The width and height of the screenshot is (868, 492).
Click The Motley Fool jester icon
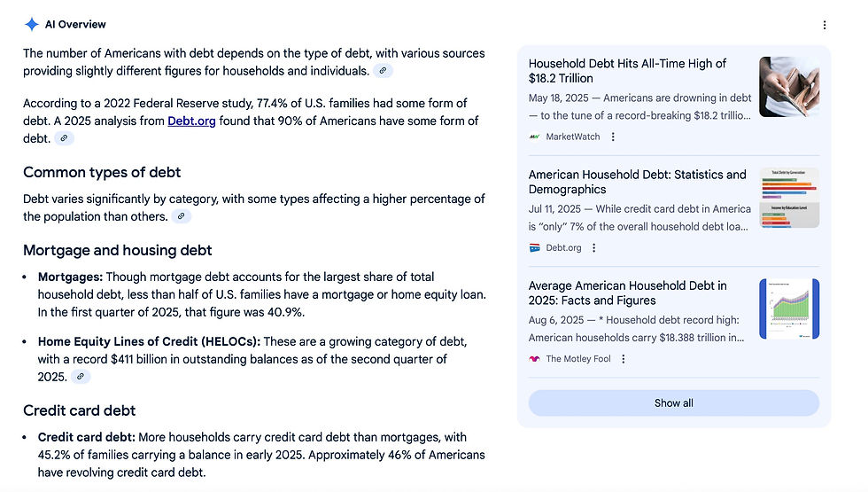point(535,359)
